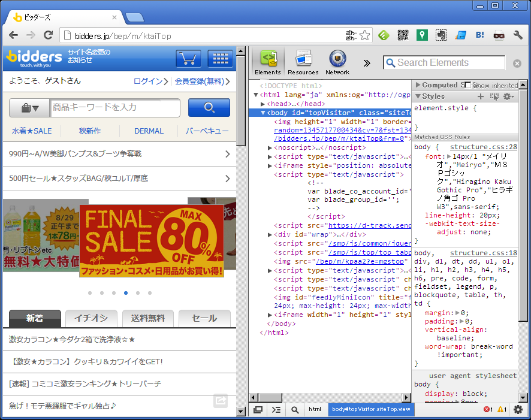The height and width of the screenshot is (420, 531).
Task: Focus the Search Elements box
Action: point(443,63)
